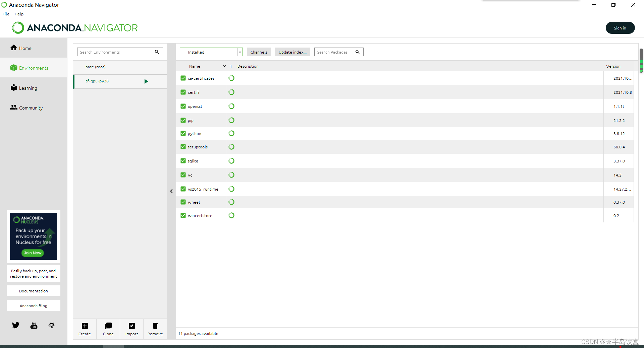Click the green play arrow for tf-gpu-py38

(x=146, y=81)
